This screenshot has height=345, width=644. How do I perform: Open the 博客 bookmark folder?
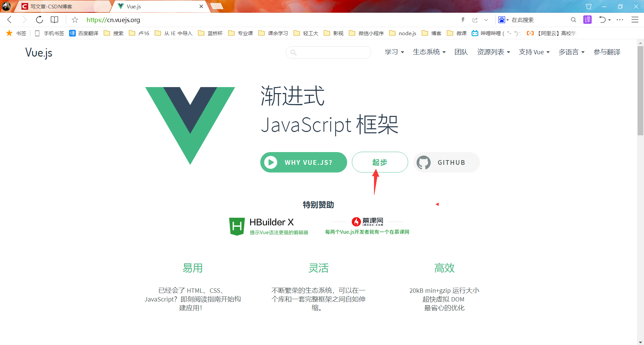[431, 33]
